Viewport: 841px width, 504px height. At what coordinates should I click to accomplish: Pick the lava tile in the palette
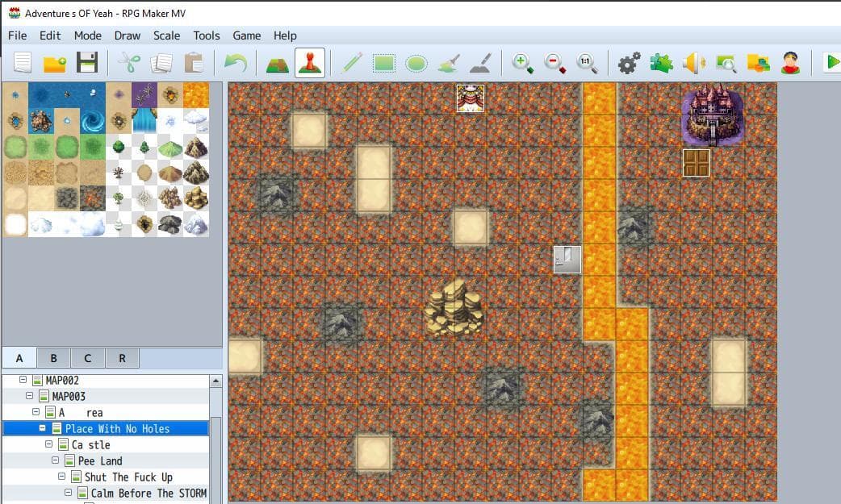(196, 95)
